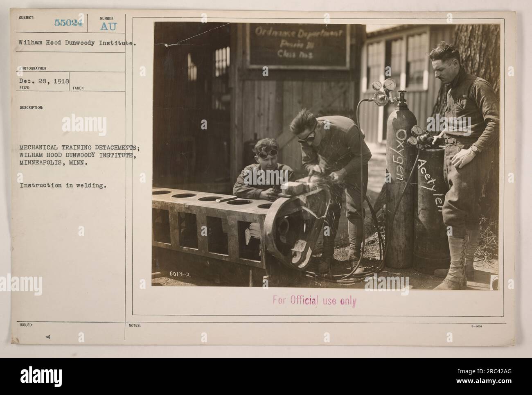Click the 'Oxygen' label on the cylinder
The image size is (532, 395).
401,156
